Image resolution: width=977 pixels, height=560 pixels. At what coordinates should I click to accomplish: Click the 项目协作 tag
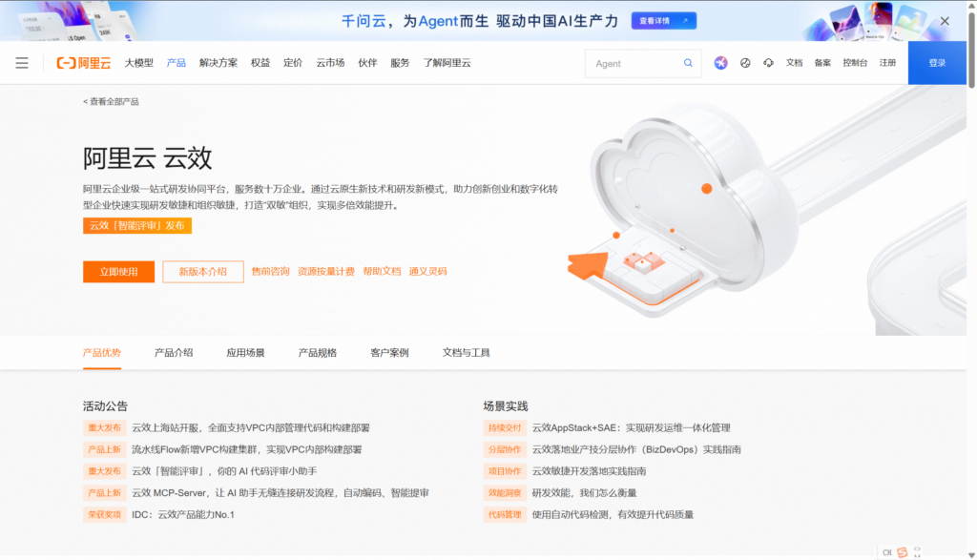coord(504,471)
